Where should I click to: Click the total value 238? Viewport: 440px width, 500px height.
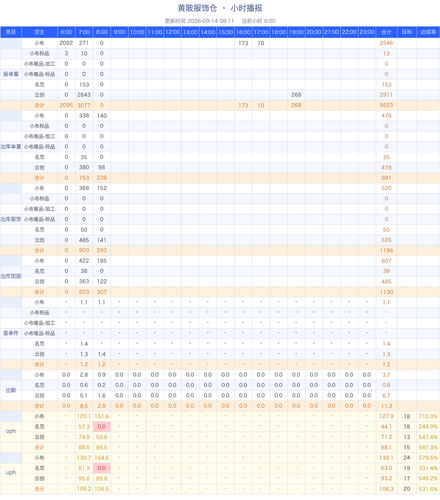(102, 178)
